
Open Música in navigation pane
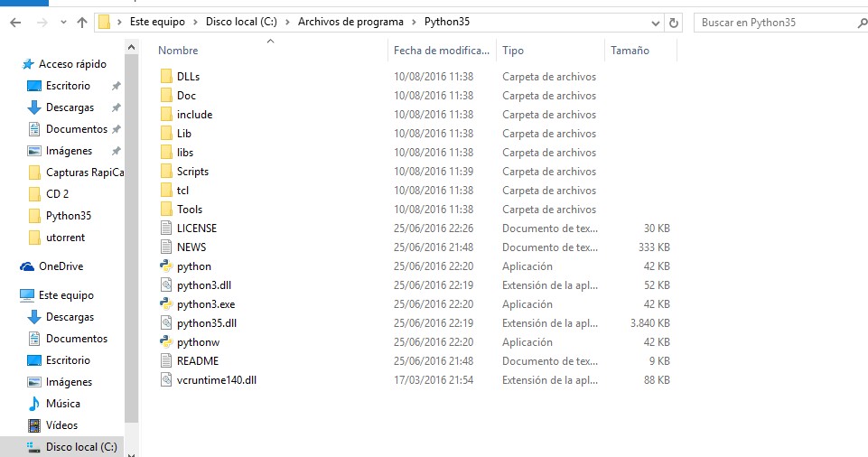62,404
